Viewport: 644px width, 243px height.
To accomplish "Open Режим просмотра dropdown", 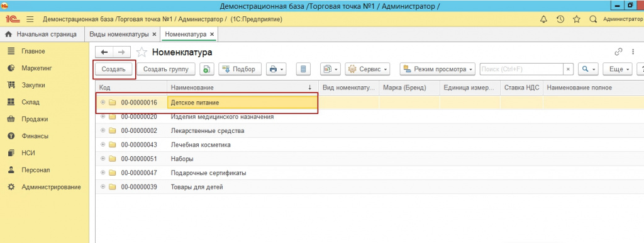I will click(438, 69).
